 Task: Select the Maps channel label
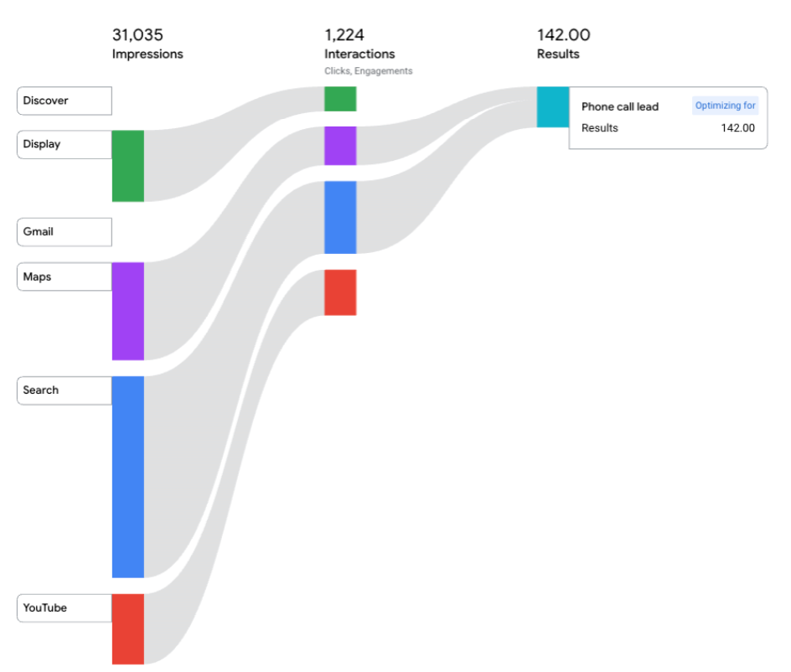click(65, 277)
